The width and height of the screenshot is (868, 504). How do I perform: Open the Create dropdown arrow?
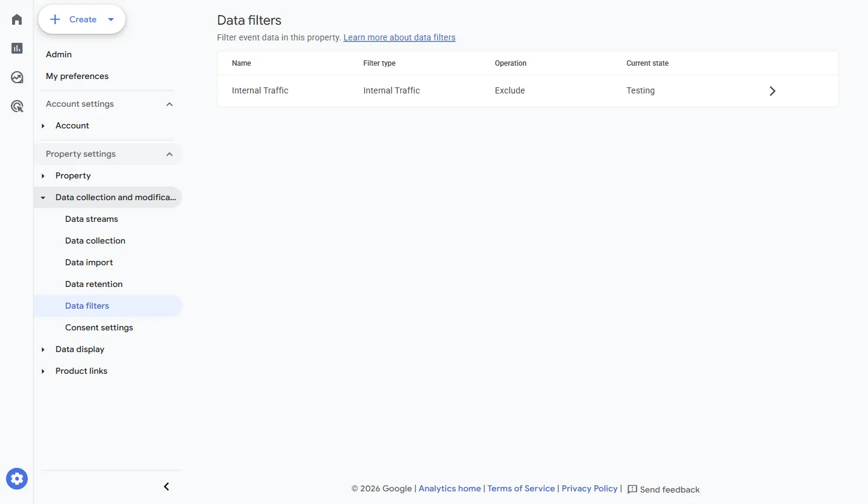111,19
